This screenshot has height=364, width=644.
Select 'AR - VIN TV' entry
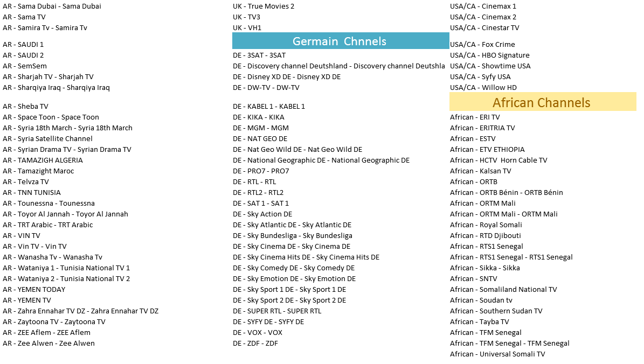pos(22,235)
